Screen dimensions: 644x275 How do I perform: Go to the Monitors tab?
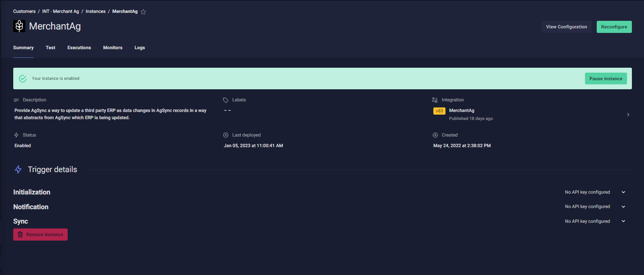tap(113, 48)
